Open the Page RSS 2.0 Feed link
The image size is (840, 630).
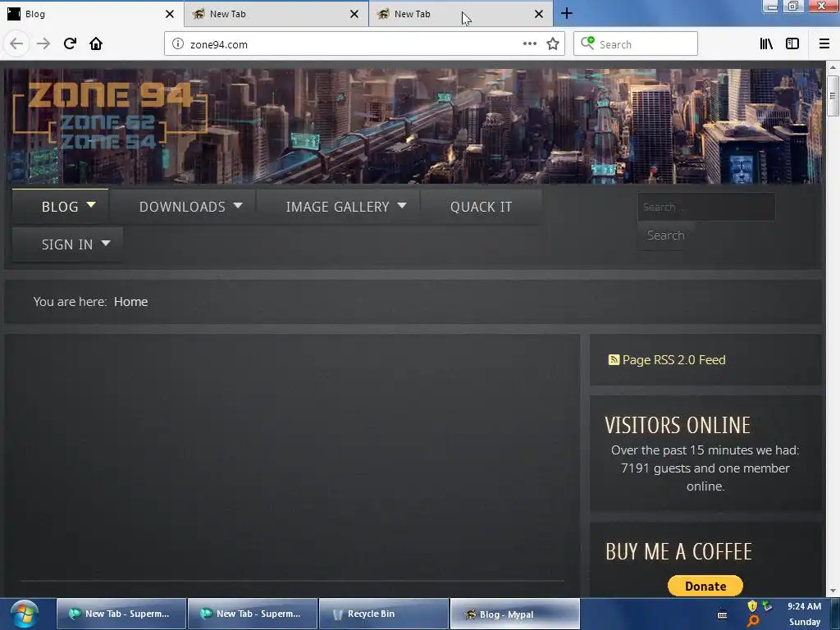click(673, 359)
